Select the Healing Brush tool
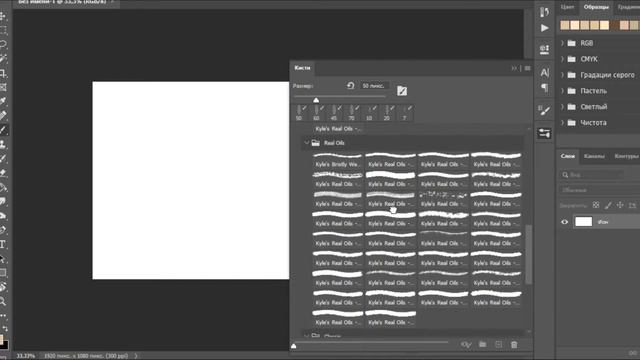The height and width of the screenshot is (360, 640). (x=3, y=116)
